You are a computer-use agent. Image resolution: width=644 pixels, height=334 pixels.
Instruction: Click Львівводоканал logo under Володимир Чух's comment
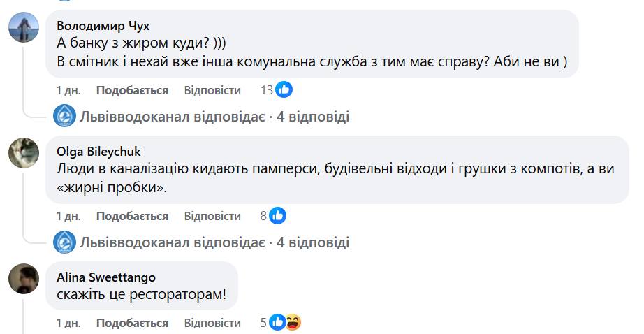[x=65, y=116]
